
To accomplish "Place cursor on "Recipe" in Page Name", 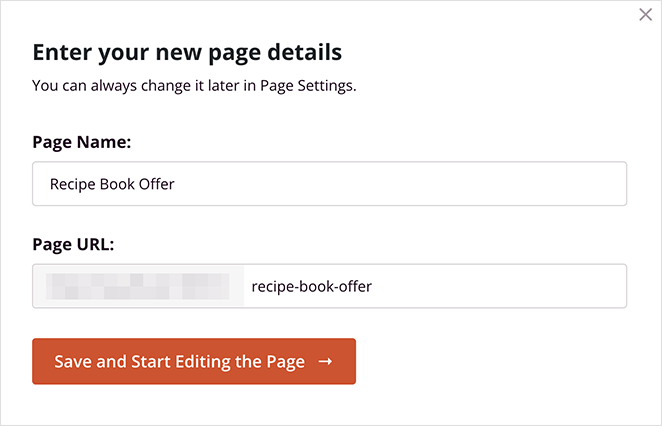I will pyautogui.click(x=74, y=184).
